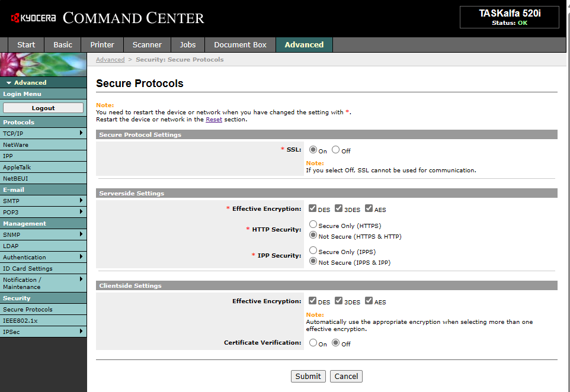
Task: Collapse the Advanced sidebar heading arrow
Action: pos(9,83)
